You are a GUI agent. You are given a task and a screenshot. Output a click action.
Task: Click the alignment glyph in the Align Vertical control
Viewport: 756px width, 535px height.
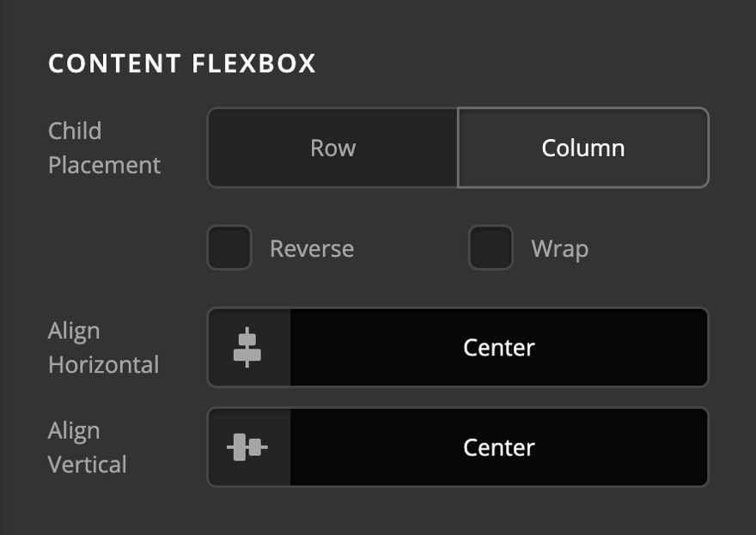click(x=248, y=447)
